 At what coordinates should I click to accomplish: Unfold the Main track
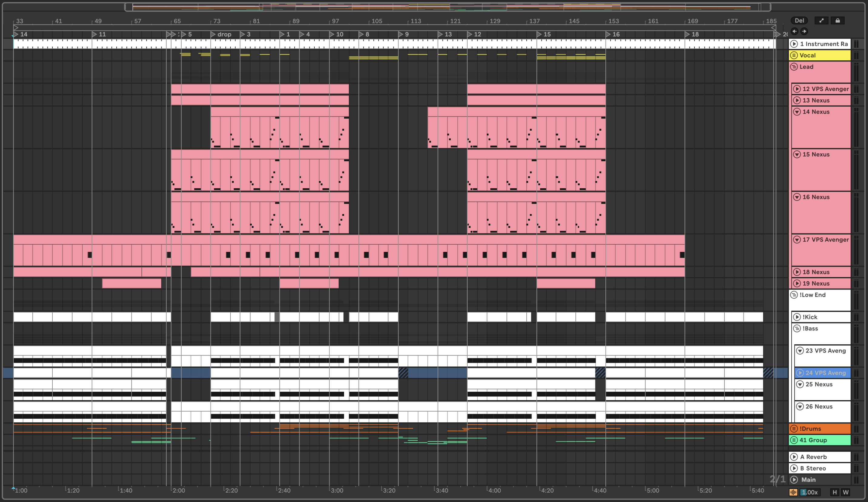point(794,480)
